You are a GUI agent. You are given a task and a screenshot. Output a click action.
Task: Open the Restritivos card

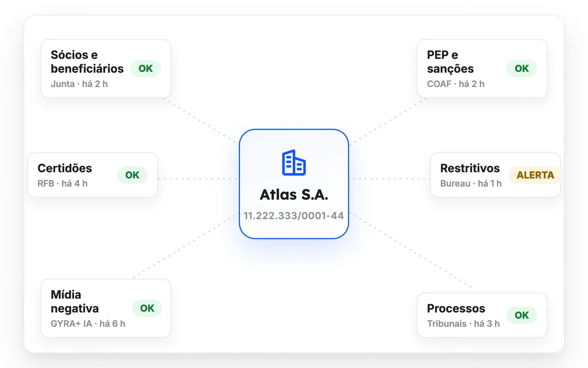(495, 175)
